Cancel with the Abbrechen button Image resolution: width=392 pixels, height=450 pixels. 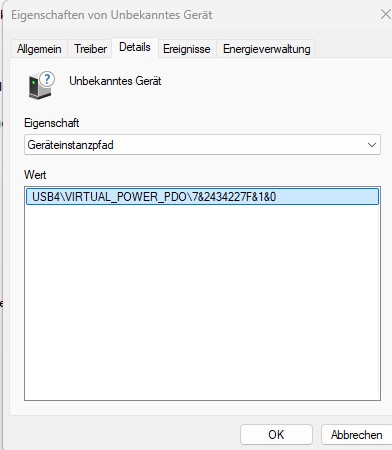point(356,435)
